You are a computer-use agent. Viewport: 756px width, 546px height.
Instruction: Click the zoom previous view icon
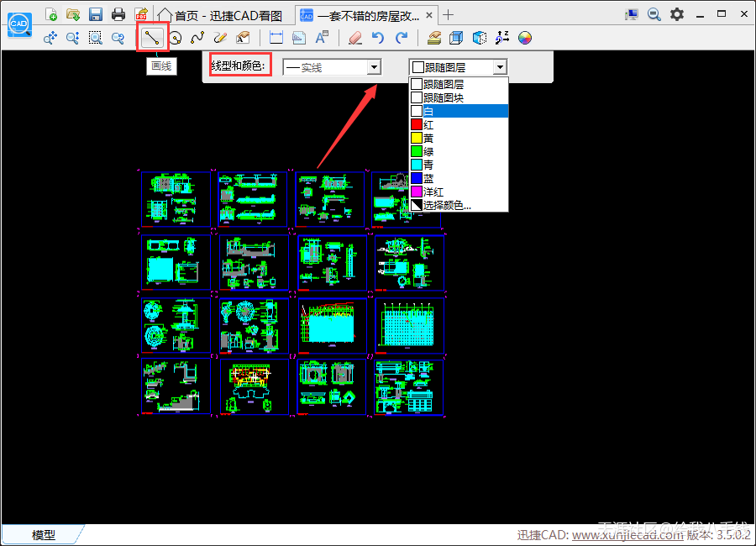pos(118,38)
